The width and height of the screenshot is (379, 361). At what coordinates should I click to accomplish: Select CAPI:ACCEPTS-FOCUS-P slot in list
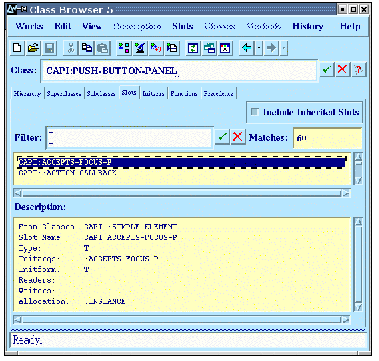(182, 162)
